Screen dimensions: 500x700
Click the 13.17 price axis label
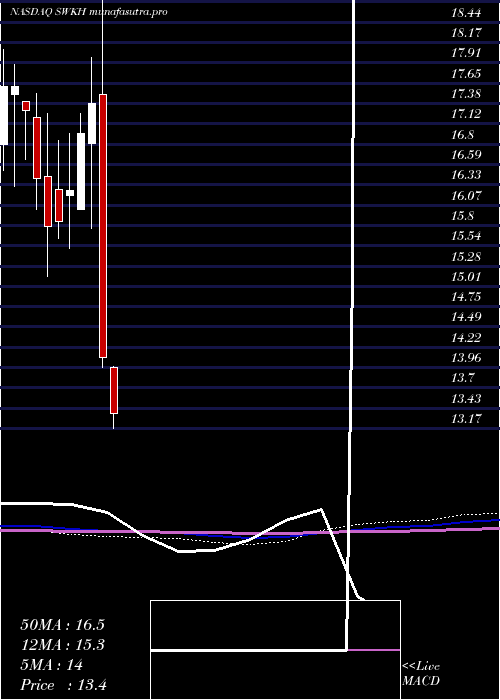(x=466, y=419)
